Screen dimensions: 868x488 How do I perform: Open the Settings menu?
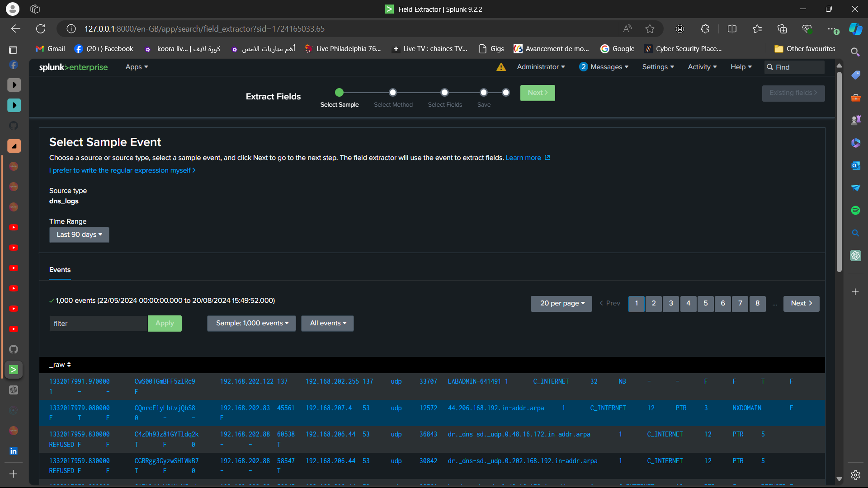658,67
